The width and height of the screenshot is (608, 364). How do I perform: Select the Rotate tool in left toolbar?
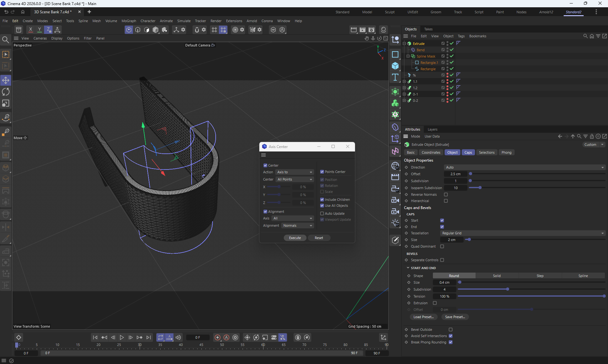[6, 92]
